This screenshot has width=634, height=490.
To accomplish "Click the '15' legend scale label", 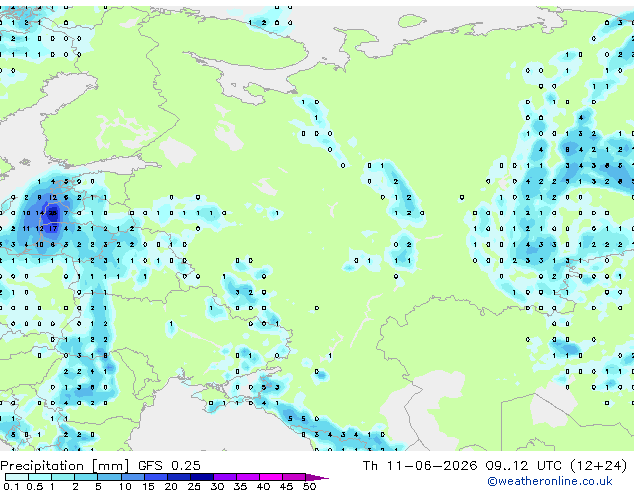I will 148,486.
